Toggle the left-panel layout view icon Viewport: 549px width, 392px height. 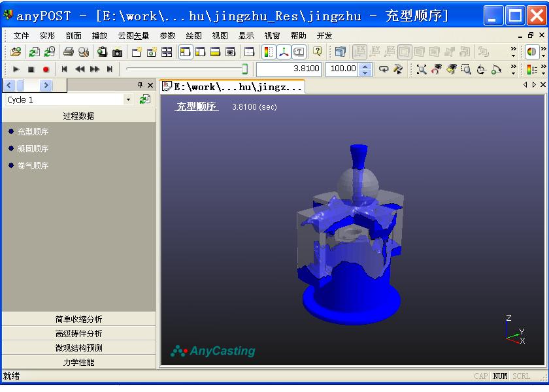(186, 52)
